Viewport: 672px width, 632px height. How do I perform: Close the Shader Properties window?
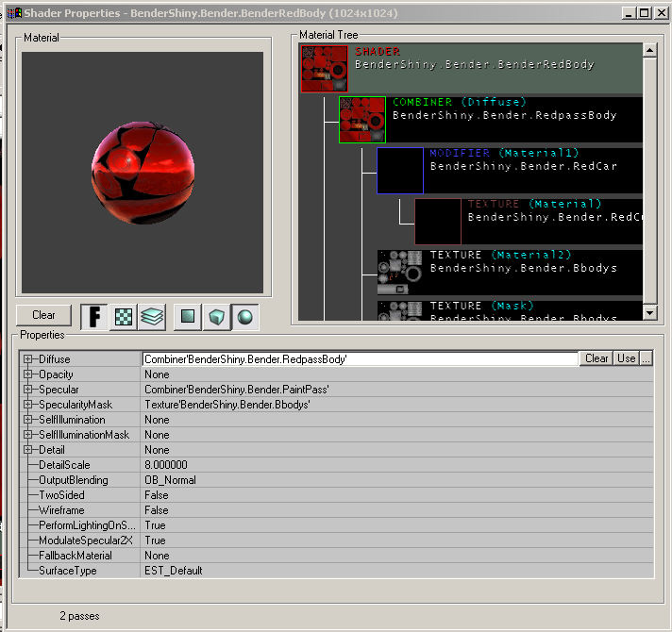[662, 13]
